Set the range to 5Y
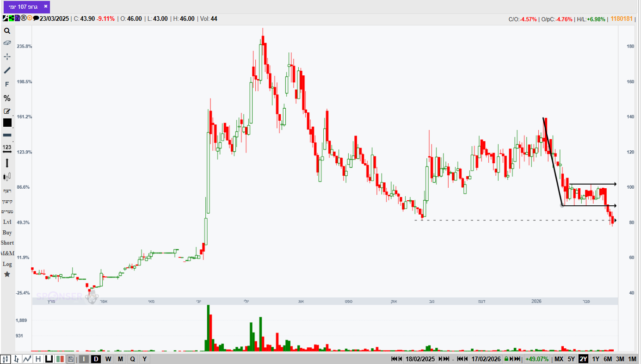The image size is (641, 364). (x=571, y=359)
